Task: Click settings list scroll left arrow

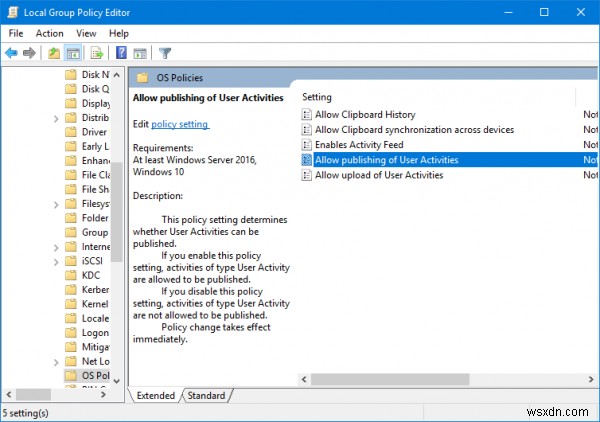Action: coord(304,379)
